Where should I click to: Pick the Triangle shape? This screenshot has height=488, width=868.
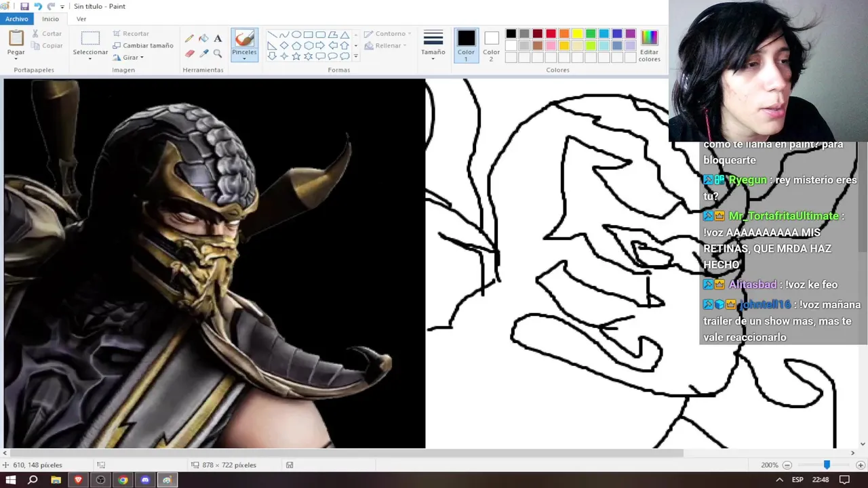345,35
